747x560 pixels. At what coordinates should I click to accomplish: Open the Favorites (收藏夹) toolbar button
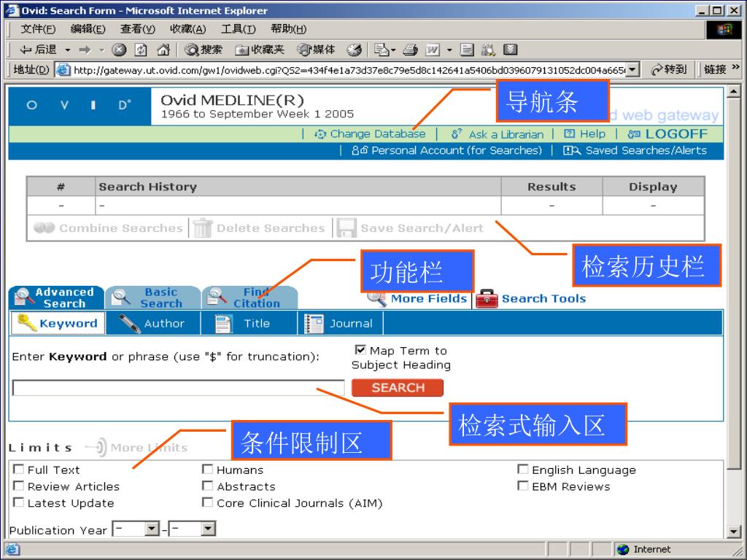point(260,50)
